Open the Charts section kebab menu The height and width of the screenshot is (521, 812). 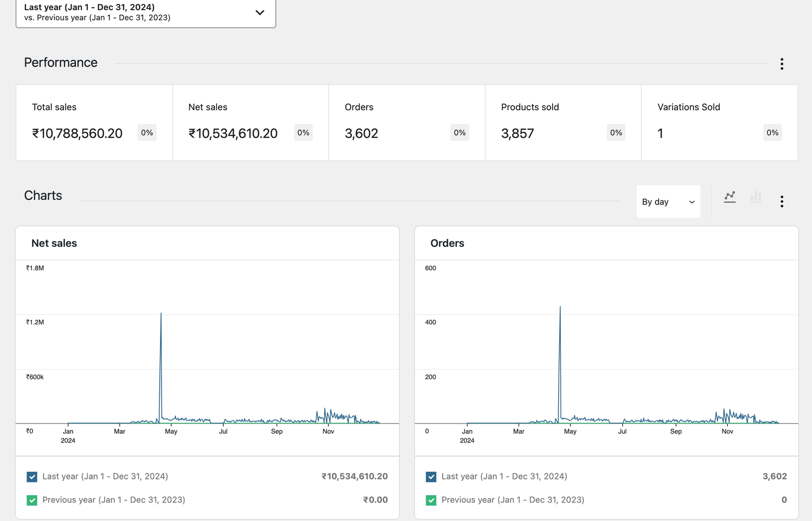pos(782,201)
